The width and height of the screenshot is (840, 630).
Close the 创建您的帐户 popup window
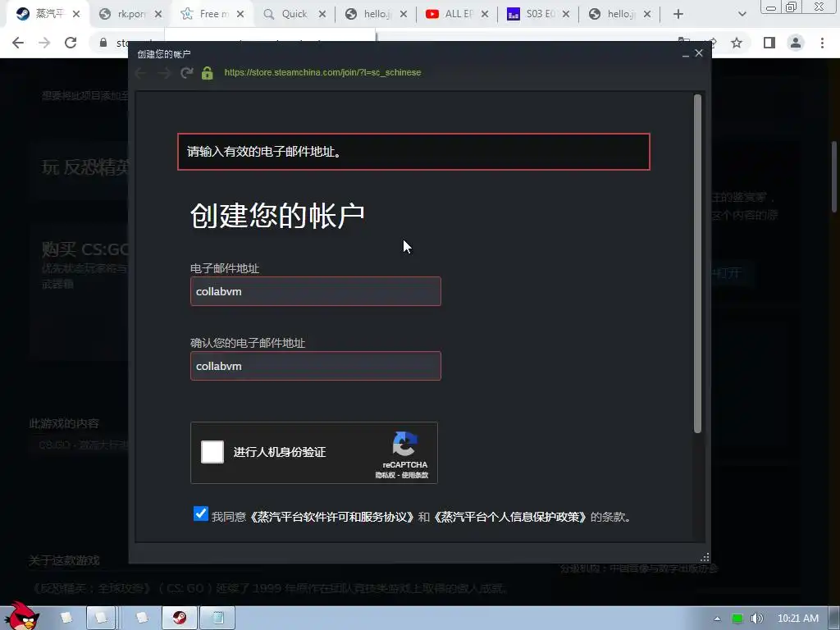(699, 53)
